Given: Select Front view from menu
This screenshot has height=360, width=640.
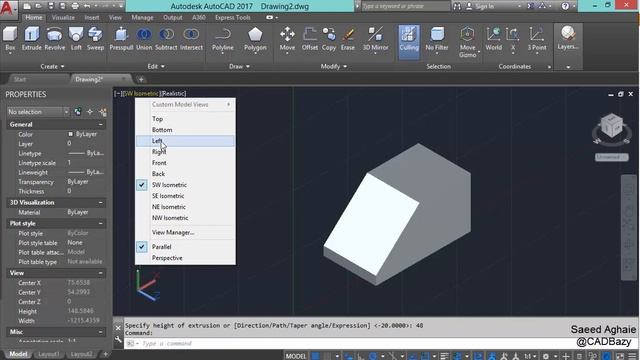Looking at the screenshot, I should tap(185, 163).
